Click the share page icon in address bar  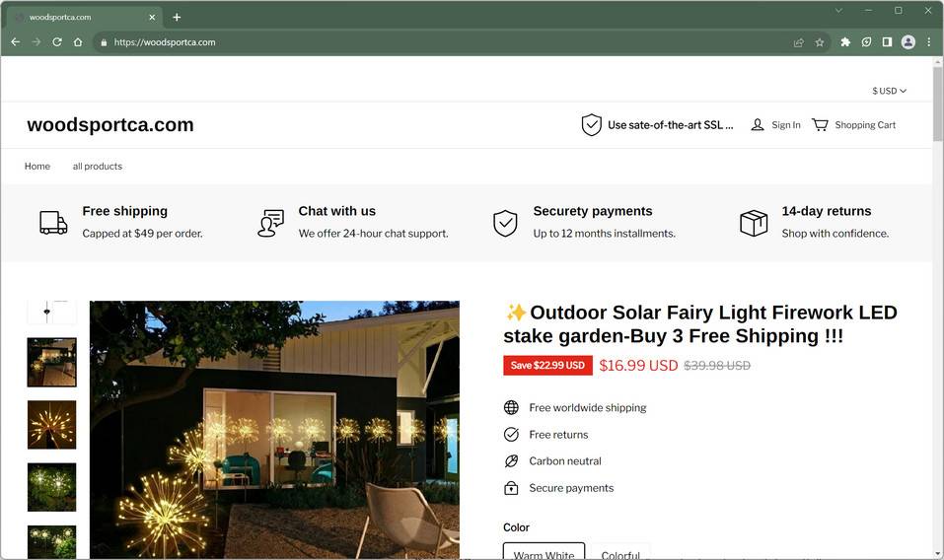799,42
